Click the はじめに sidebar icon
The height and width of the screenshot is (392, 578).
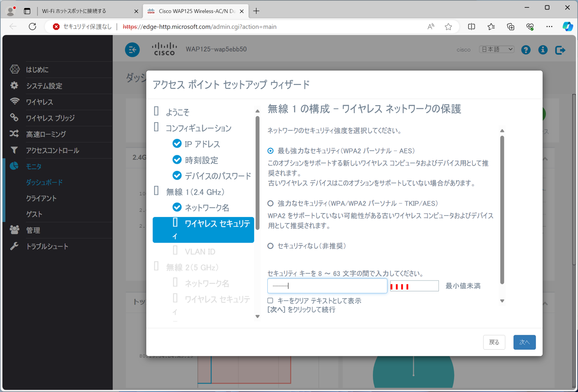[15, 69]
